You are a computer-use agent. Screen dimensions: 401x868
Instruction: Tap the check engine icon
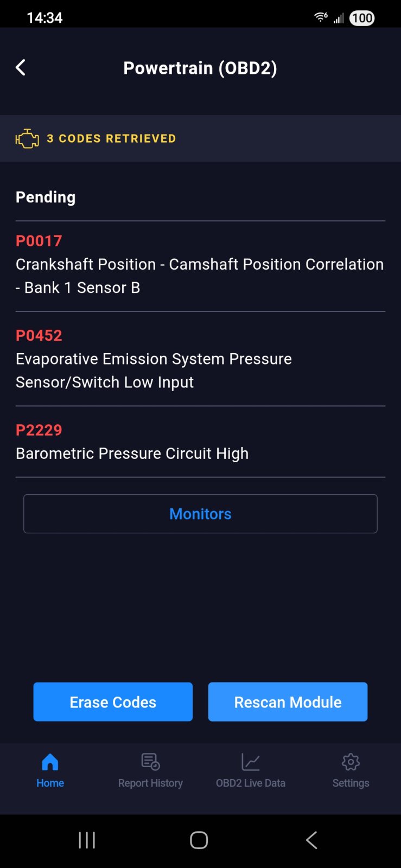click(x=27, y=139)
